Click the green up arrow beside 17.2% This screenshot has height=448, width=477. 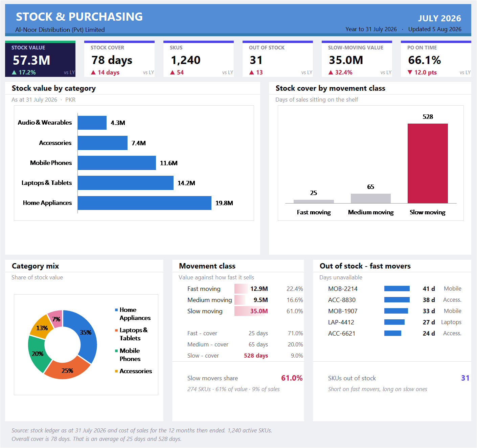pos(14,72)
